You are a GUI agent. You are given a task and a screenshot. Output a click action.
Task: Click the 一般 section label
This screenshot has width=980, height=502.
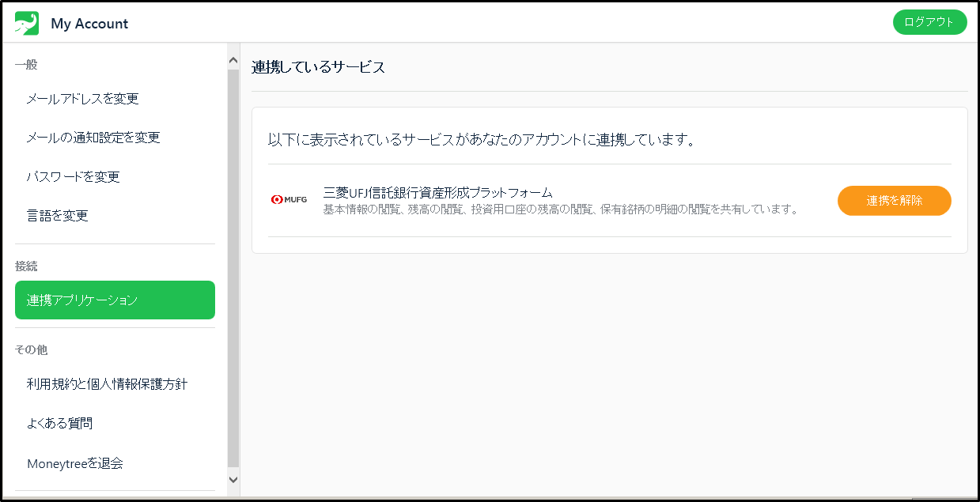(x=26, y=65)
